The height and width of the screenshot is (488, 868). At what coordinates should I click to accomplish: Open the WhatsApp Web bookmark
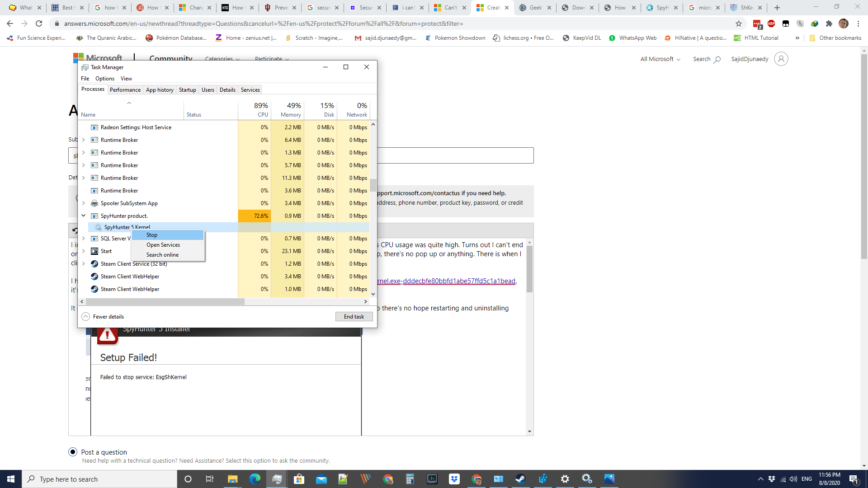click(633, 38)
